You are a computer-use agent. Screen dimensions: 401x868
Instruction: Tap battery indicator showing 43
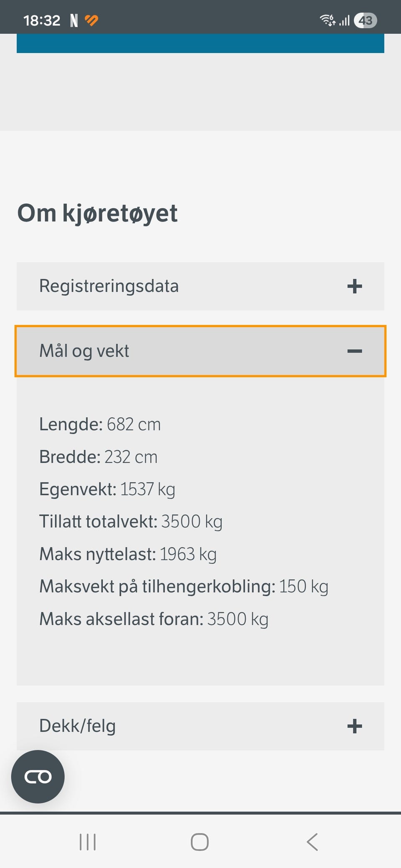tap(365, 20)
